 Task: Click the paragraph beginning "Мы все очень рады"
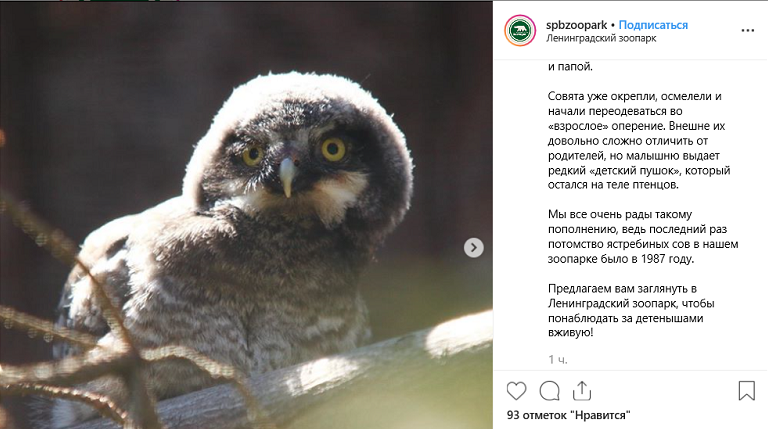coord(643,237)
